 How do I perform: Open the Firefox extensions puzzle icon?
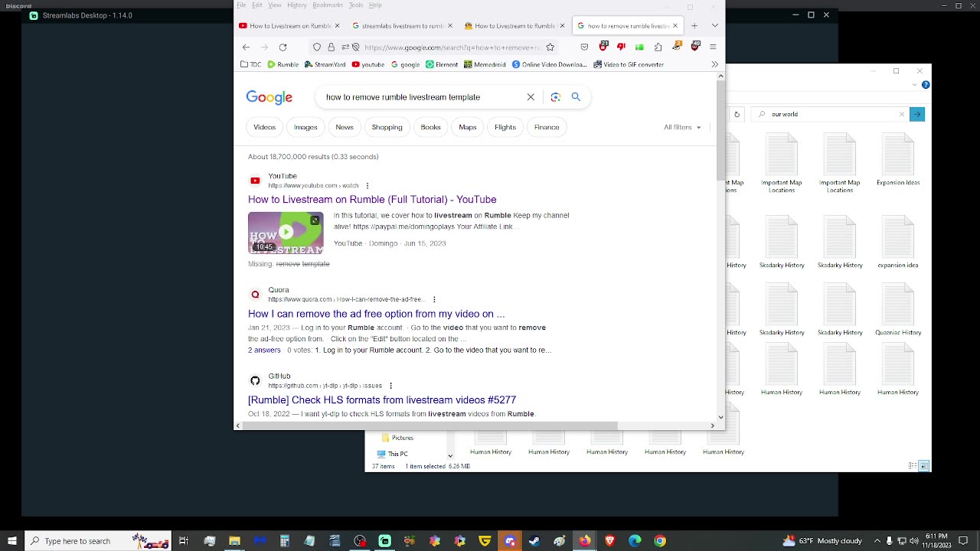click(x=658, y=47)
